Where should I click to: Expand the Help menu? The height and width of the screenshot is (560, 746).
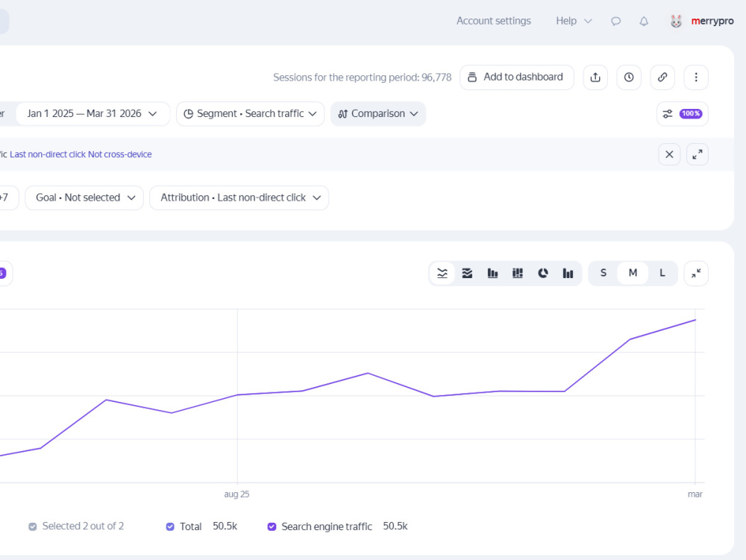coord(574,21)
